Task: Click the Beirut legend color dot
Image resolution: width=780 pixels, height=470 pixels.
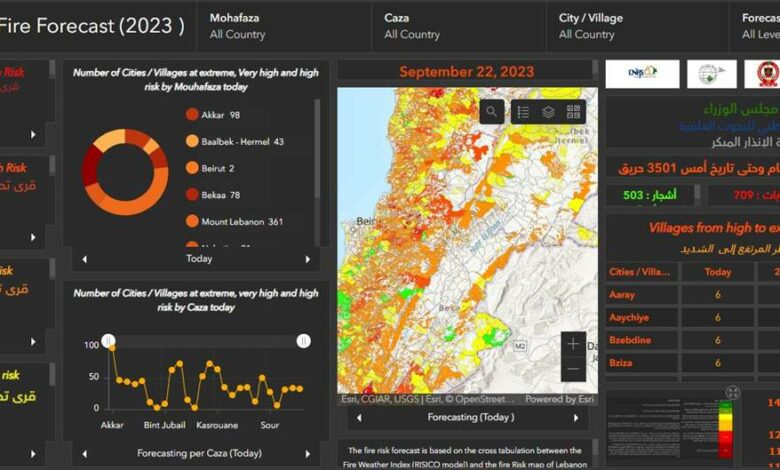Action: 192,168
